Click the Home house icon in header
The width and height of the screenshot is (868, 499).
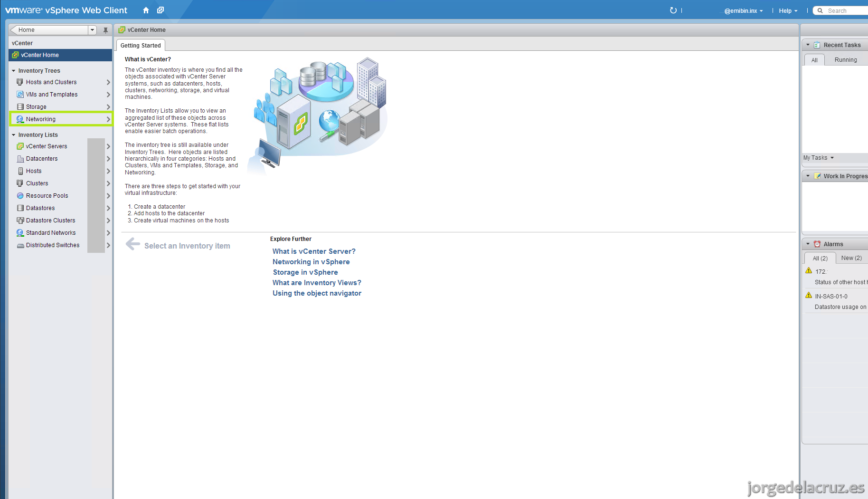(146, 10)
